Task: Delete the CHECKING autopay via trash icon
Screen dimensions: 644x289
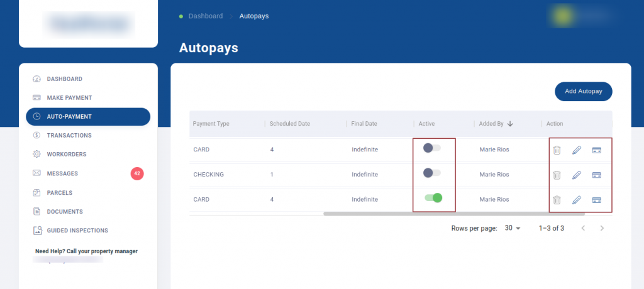Action: 557,175
